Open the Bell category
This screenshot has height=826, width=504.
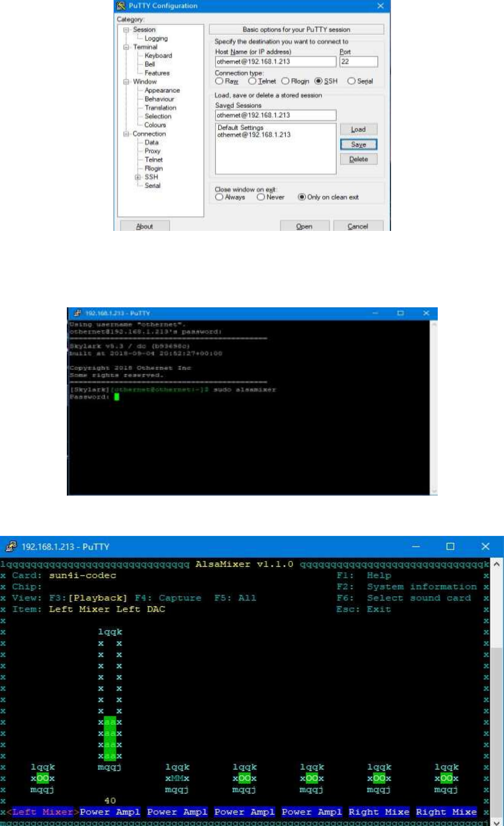point(150,64)
